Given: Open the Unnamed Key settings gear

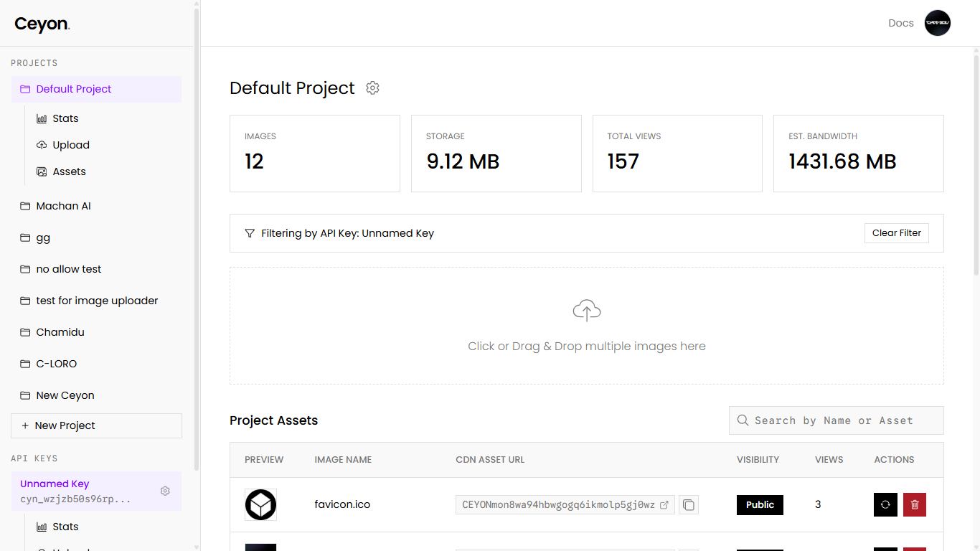Looking at the screenshot, I should (165, 491).
